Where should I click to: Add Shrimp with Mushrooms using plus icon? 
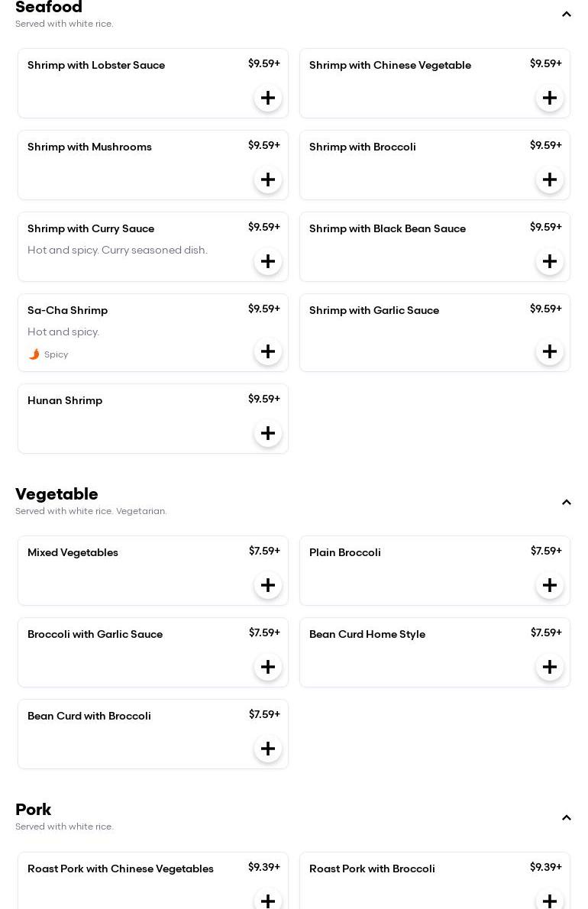pyautogui.click(x=268, y=180)
